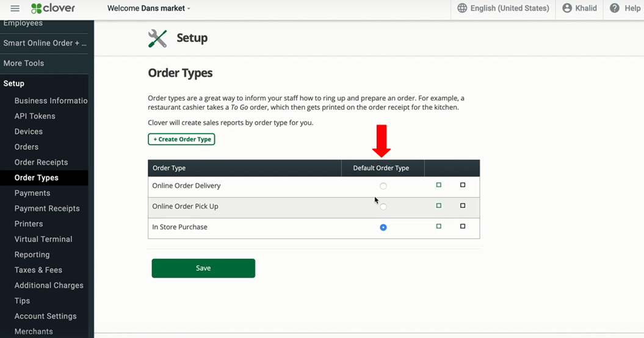Click the Khalid user avatar icon
644x338 pixels.
point(567,8)
